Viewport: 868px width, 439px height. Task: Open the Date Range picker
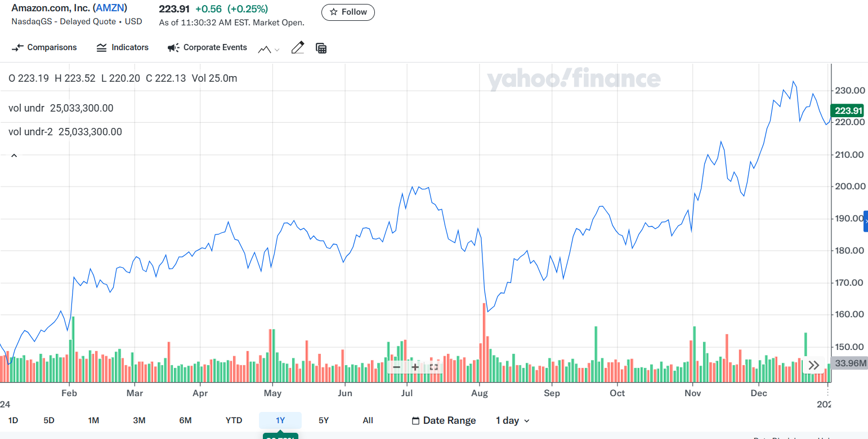coord(444,420)
